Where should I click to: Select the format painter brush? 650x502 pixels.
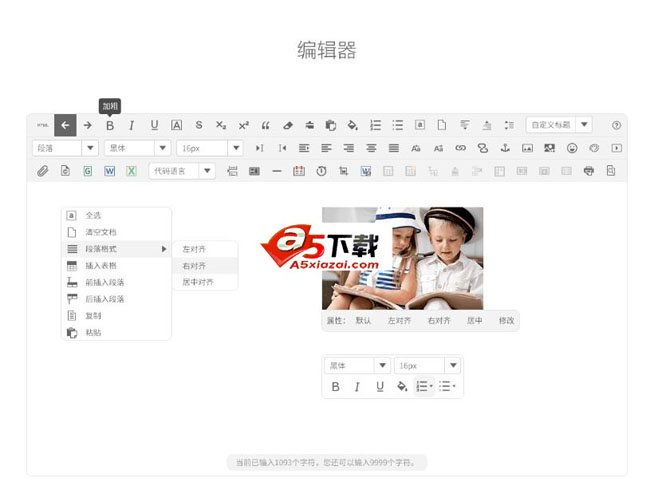[310, 125]
